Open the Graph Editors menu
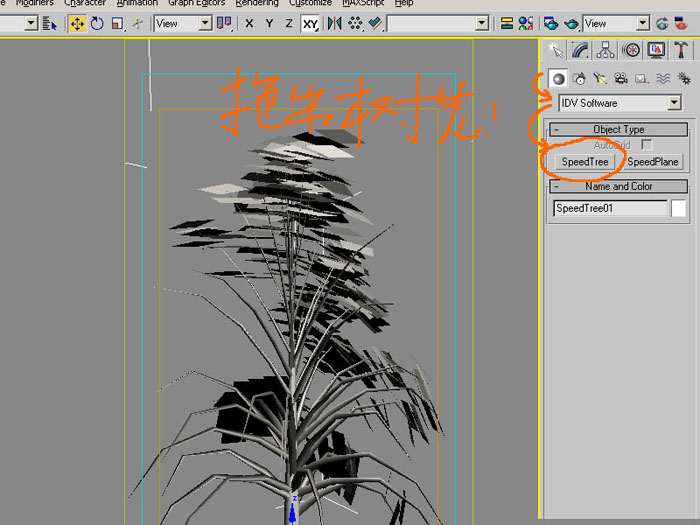700x525 pixels. 196,3
